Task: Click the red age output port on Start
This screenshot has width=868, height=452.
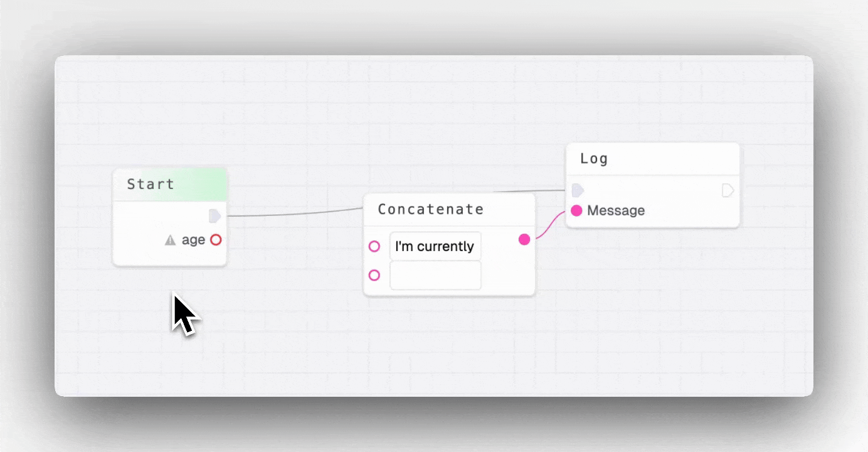Action: point(216,240)
